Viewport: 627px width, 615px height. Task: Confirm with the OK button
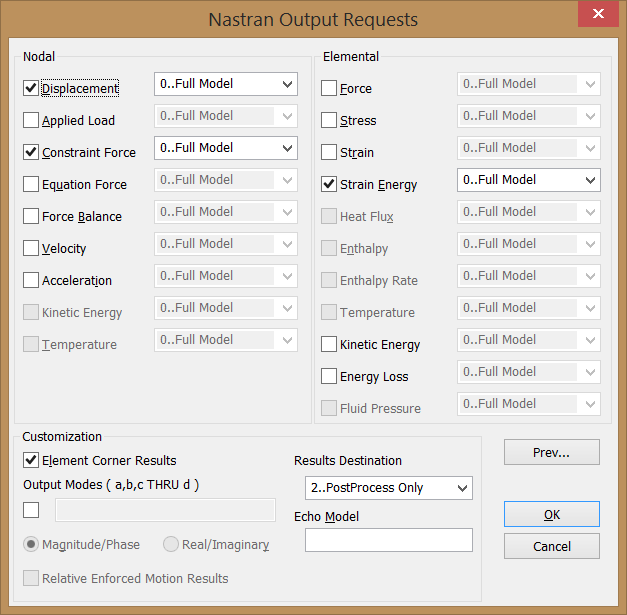click(x=552, y=514)
